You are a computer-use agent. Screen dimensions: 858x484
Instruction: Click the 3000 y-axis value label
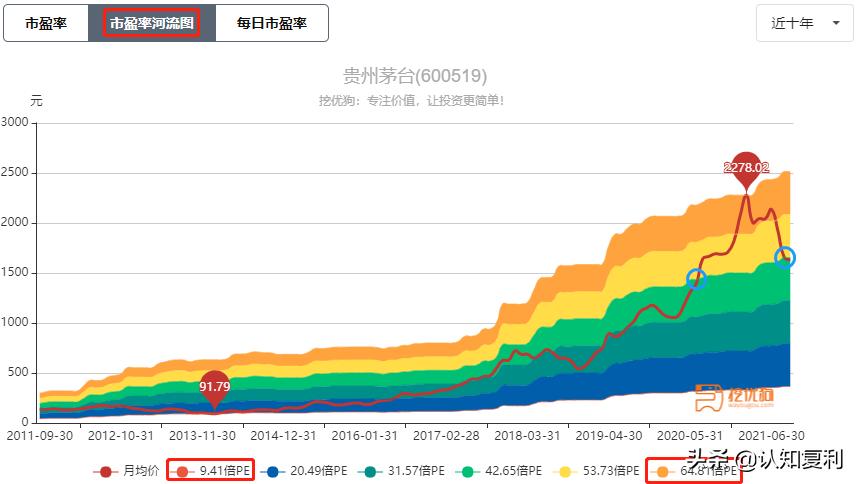coord(15,122)
